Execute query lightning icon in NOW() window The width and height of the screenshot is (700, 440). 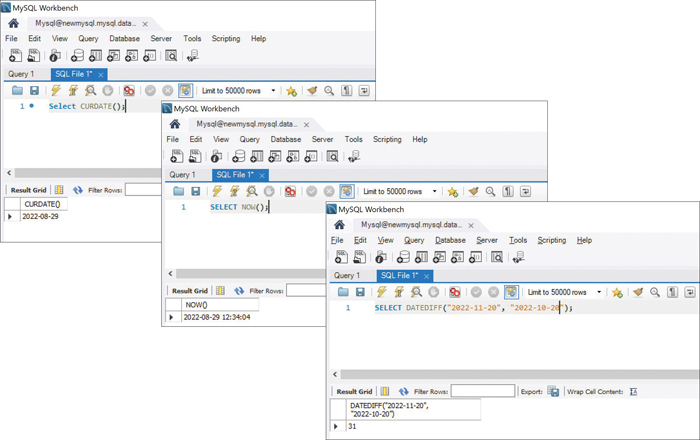click(217, 191)
